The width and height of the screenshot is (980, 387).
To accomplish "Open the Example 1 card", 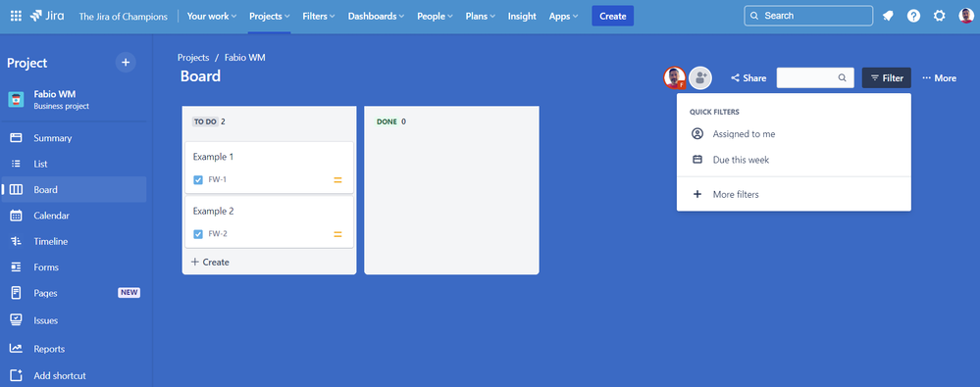I will [270, 168].
